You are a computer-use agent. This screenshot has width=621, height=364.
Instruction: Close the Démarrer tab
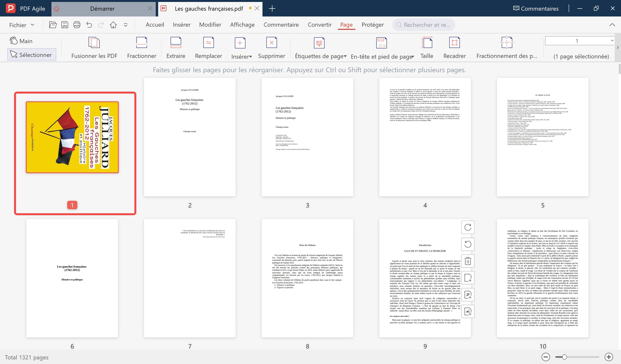pyautogui.click(x=150, y=8)
